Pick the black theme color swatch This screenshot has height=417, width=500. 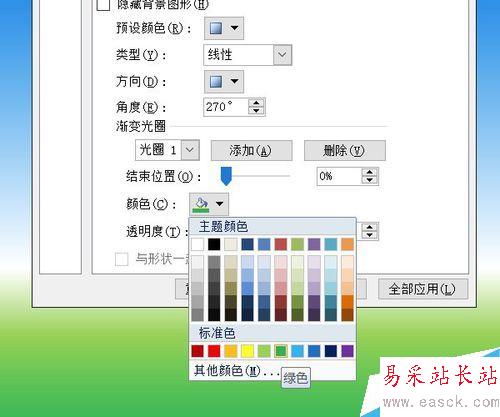click(x=214, y=244)
